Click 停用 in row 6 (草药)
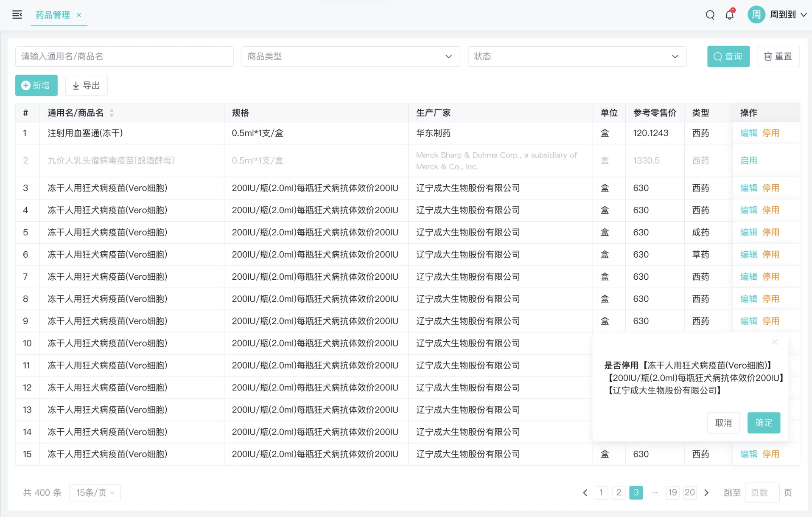This screenshot has height=517, width=812. [x=770, y=254]
